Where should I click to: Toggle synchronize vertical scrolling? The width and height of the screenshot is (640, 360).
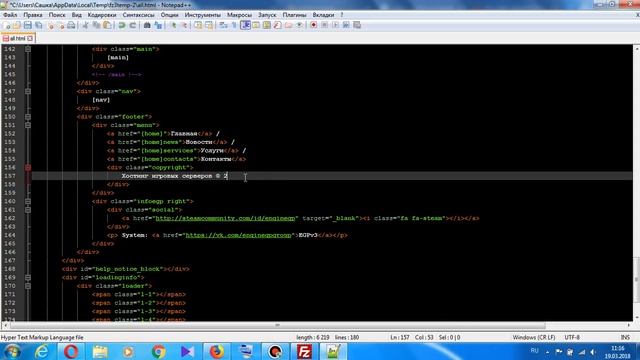[x=198, y=25]
